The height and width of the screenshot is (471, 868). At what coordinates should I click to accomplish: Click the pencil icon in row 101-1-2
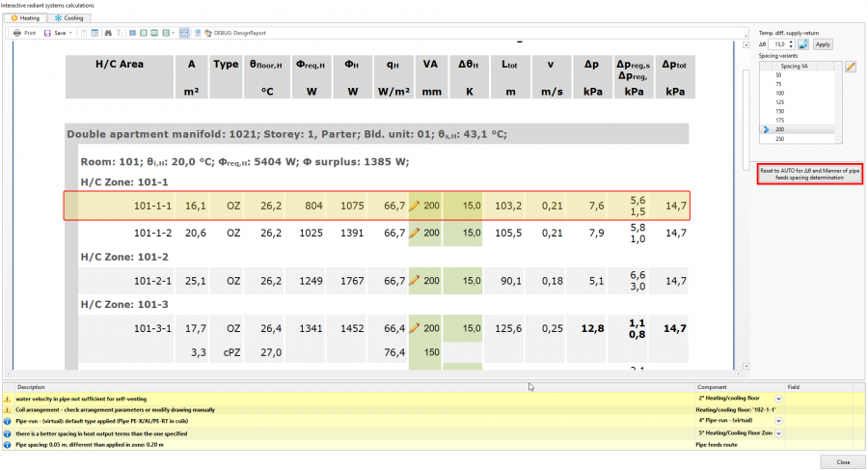coord(414,233)
